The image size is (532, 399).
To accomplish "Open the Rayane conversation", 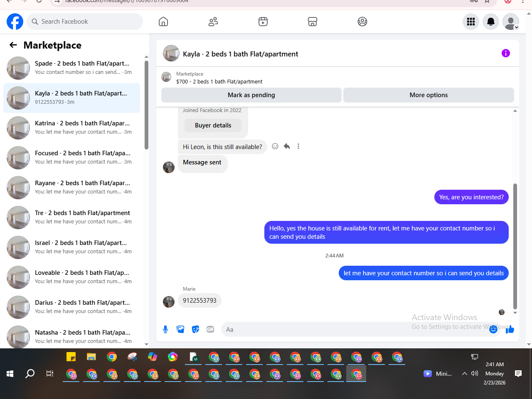I will 71,188.
